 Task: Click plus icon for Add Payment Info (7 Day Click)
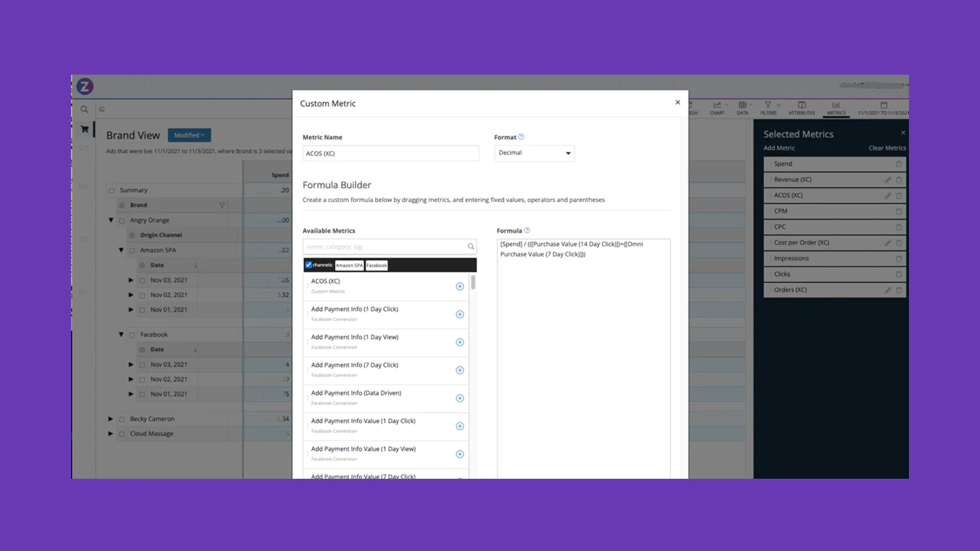(459, 370)
